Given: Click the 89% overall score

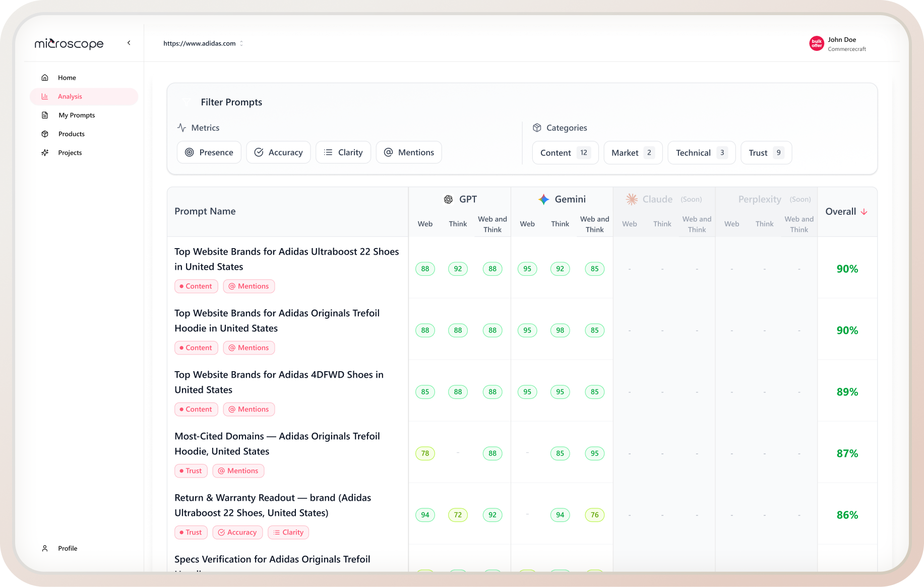Looking at the screenshot, I should click(x=847, y=392).
